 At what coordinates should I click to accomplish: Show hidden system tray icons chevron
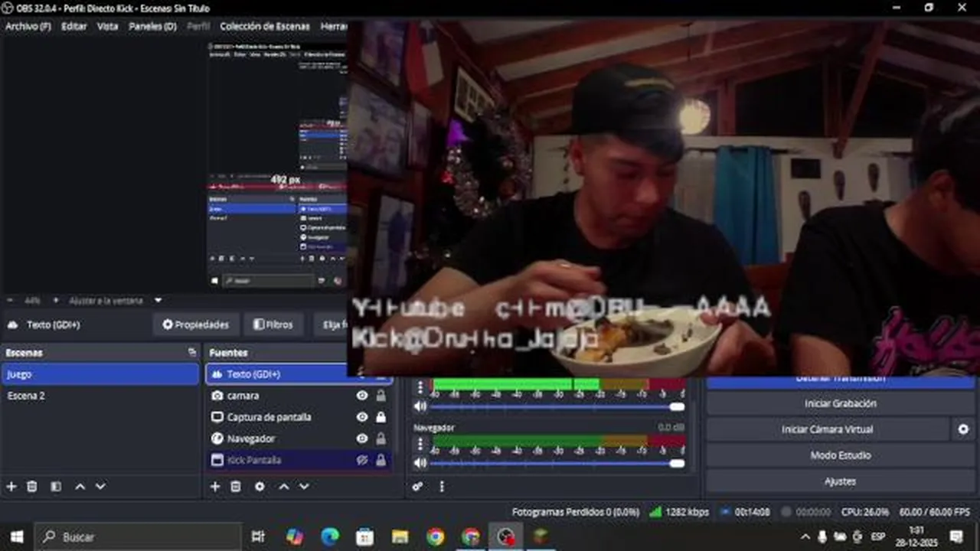pyautogui.click(x=805, y=536)
